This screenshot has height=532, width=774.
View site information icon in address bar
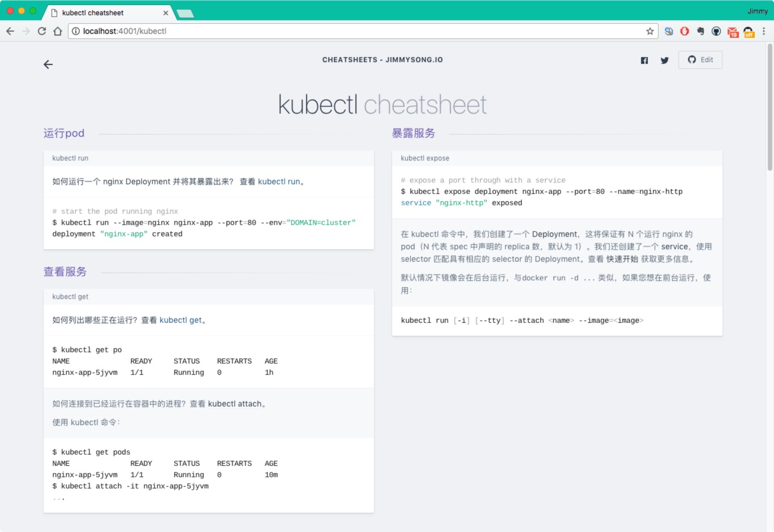pyautogui.click(x=76, y=31)
